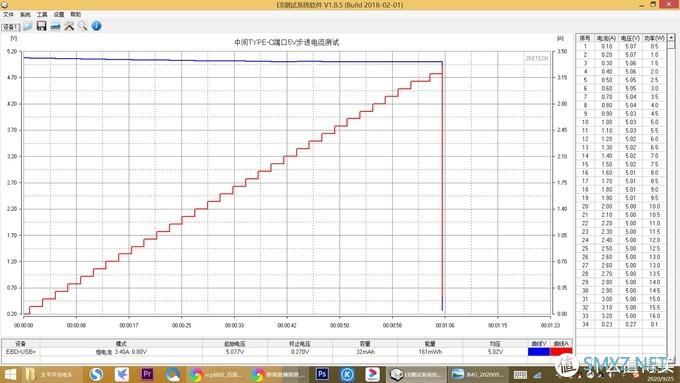This screenshot has width=680, height=383.
Task: Click the end voltage value 0.270V
Action: click(x=300, y=351)
